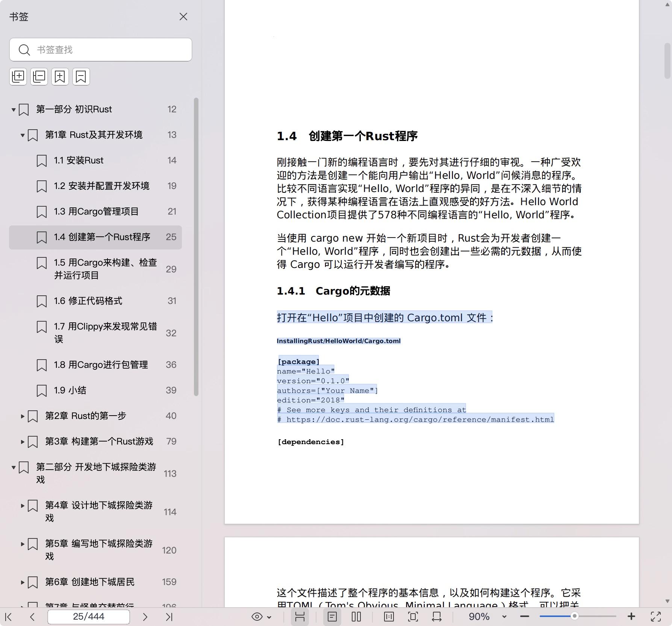The image size is (672, 626).
Task: Collapse 第1章 Rust及其开发环境 chapter
Action: [23, 135]
